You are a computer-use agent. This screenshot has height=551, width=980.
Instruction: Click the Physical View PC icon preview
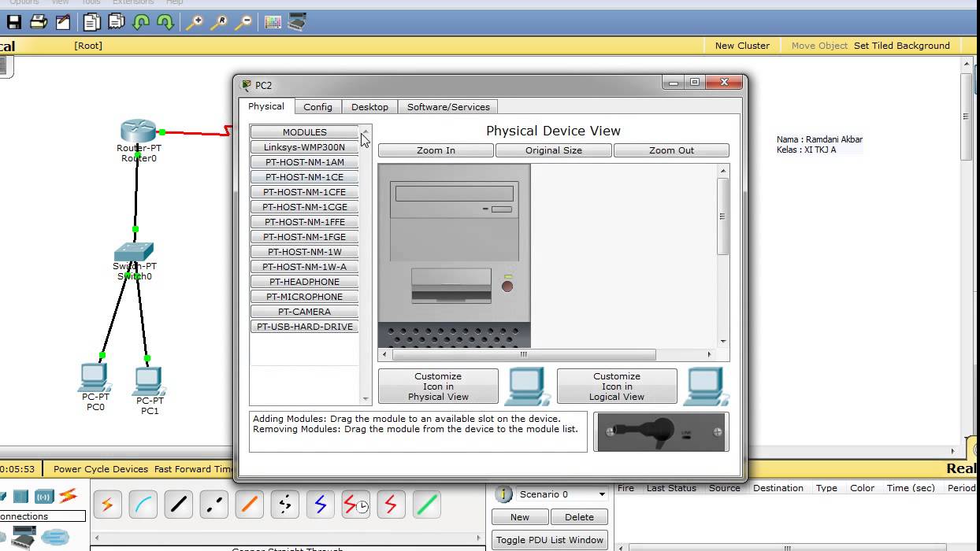pos(527,386)
